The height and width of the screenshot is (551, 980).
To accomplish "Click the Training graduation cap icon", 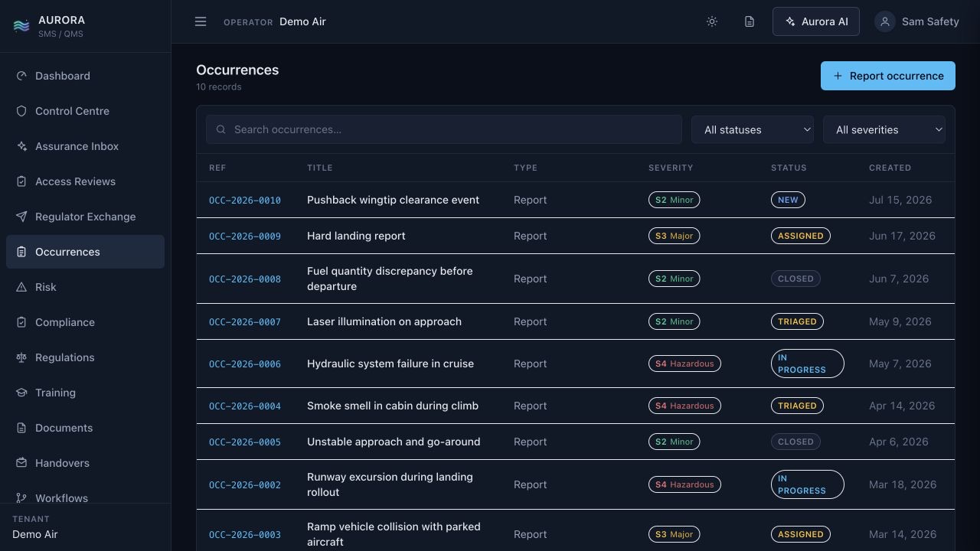I will pyautogui.click(x=21, y=393).
